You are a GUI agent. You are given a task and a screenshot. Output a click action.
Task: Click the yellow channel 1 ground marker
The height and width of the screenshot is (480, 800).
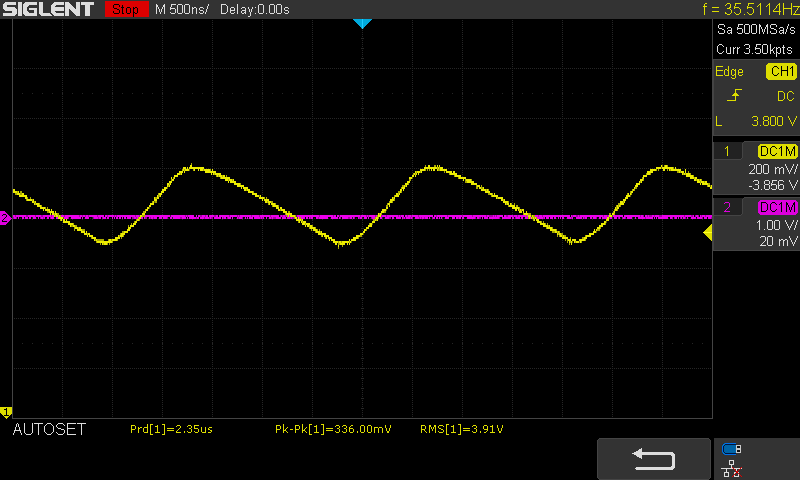(6, 412)
